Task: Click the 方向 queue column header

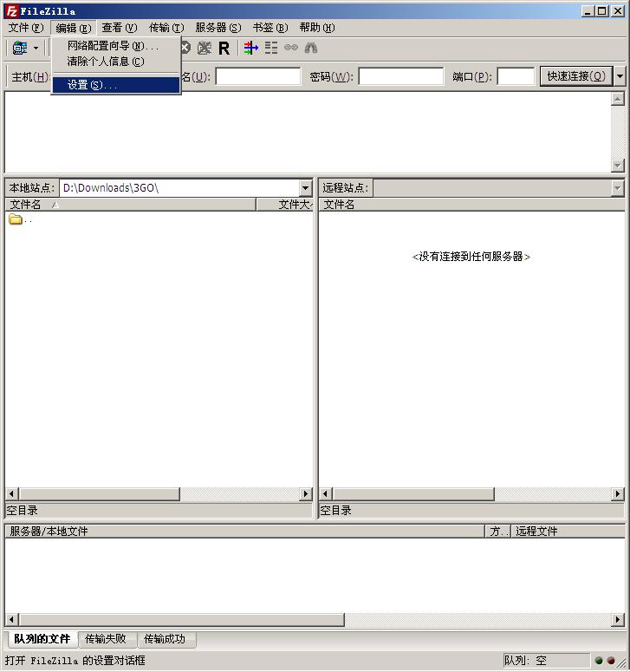Action: click(497, 532)
